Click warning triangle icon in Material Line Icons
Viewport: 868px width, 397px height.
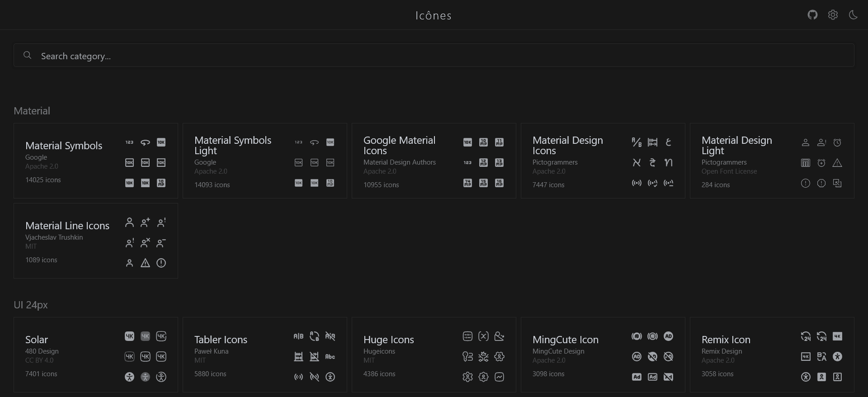pos(145,263)
